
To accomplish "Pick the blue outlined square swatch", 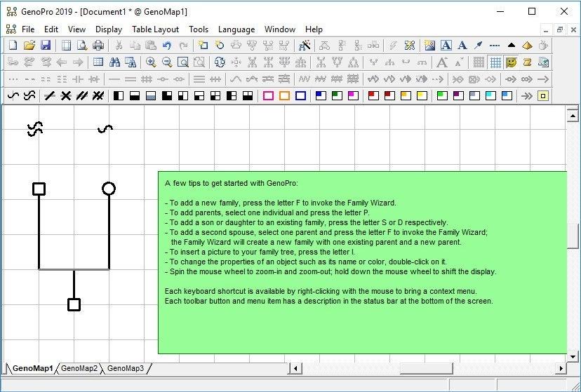I will click(301, 96).
